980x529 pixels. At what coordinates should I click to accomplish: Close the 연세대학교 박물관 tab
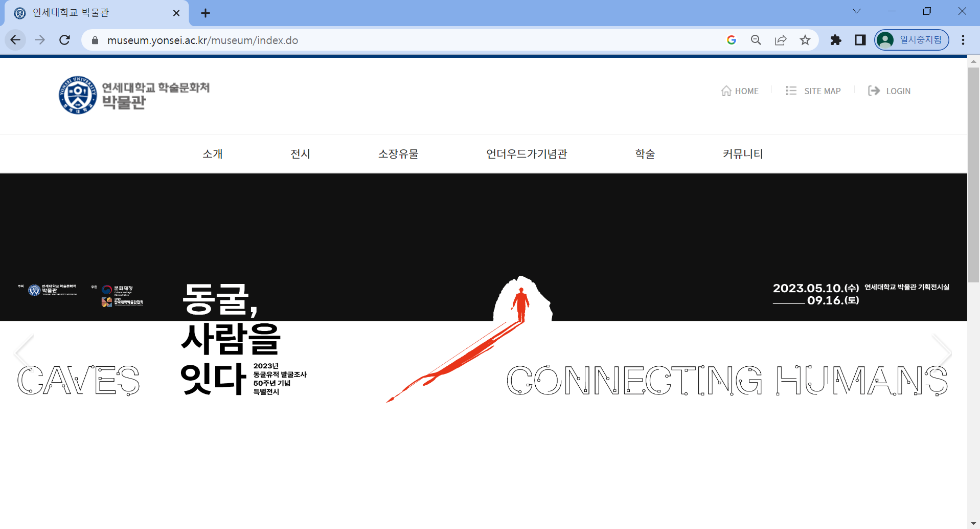coord(176,13)
